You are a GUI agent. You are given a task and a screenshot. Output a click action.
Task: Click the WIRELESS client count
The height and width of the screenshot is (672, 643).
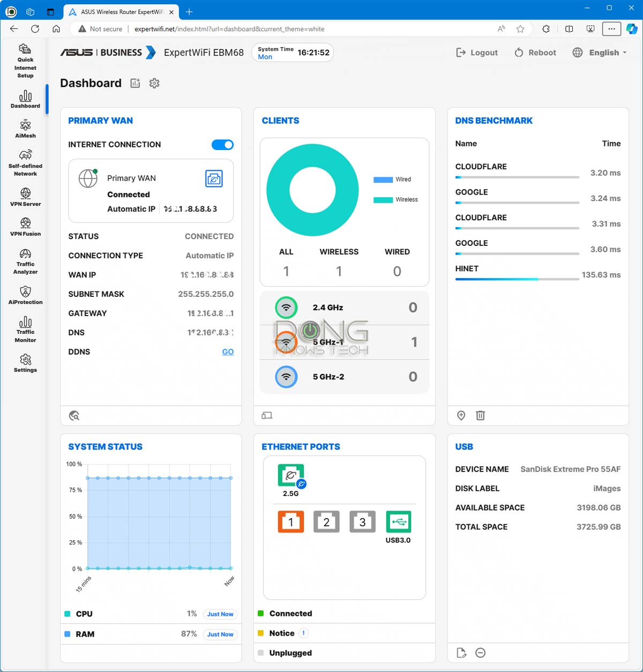click(x=339, y=272)
